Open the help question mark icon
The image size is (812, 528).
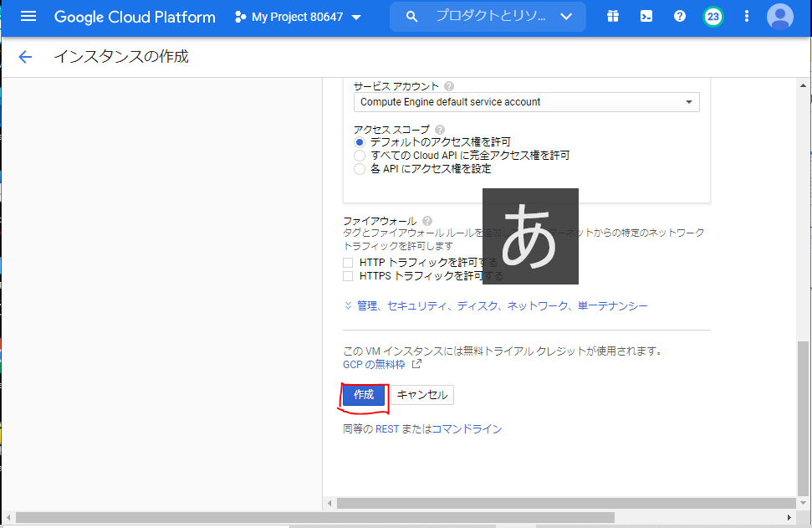point(679,16)
